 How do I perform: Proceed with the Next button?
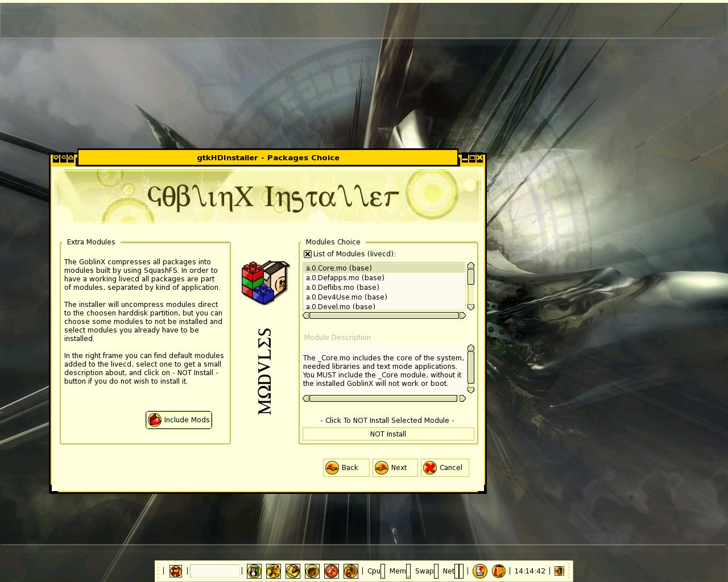click(x=395, y=468)
